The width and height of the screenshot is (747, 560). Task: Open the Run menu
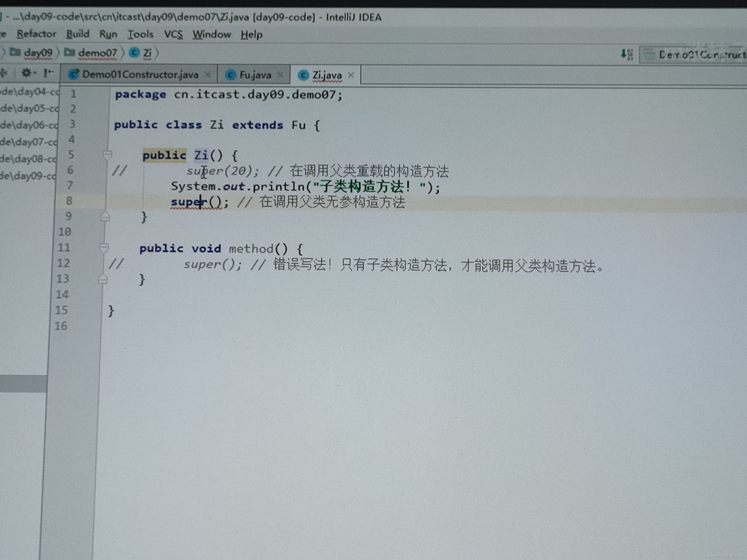click(x=108, y=34)
